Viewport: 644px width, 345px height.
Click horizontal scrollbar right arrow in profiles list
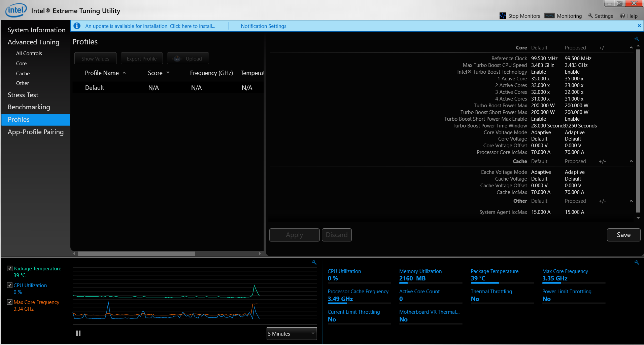[260, 254]
